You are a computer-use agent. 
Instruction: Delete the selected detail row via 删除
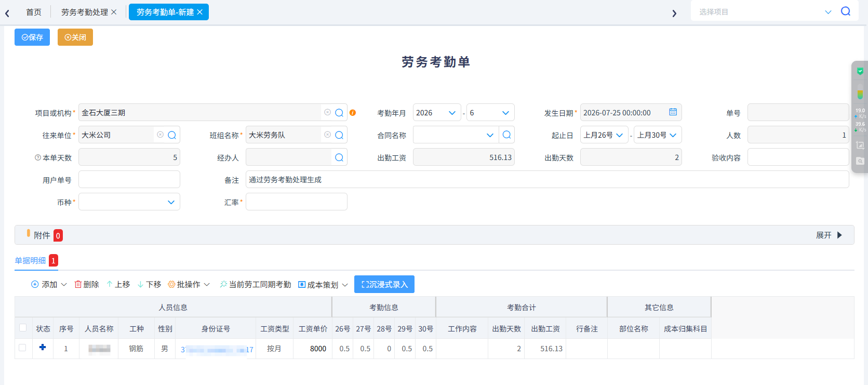(87, 284)
